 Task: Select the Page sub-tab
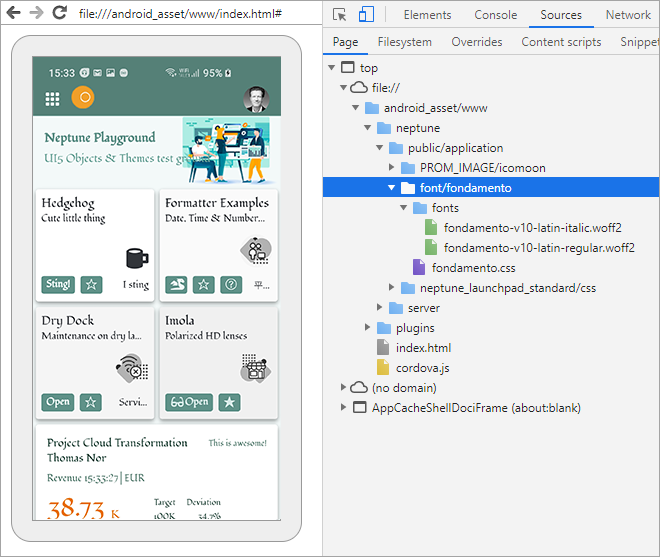tap(346, 42)
